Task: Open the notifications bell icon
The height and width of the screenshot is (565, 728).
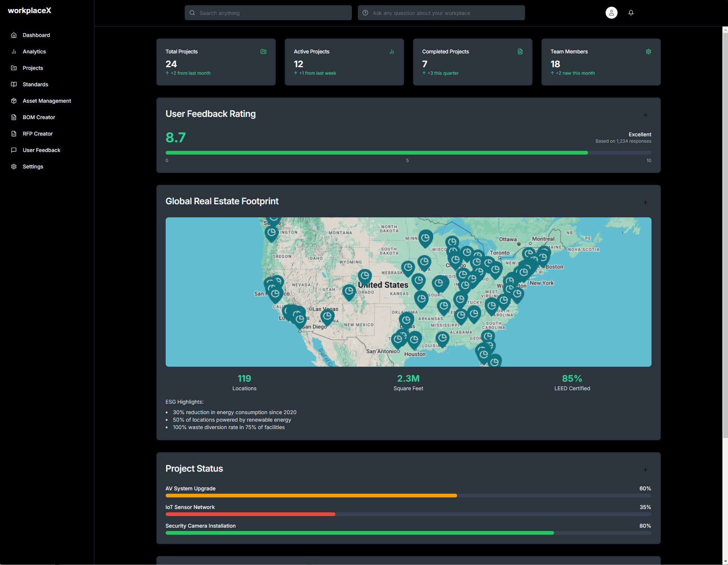Action: click(x=631, y=13)
